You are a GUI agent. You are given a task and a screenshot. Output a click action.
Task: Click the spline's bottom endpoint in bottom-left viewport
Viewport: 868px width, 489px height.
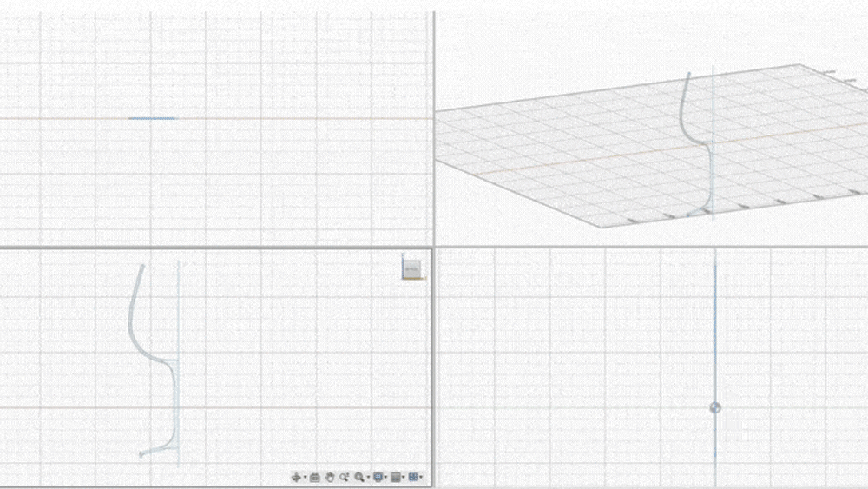141,453
